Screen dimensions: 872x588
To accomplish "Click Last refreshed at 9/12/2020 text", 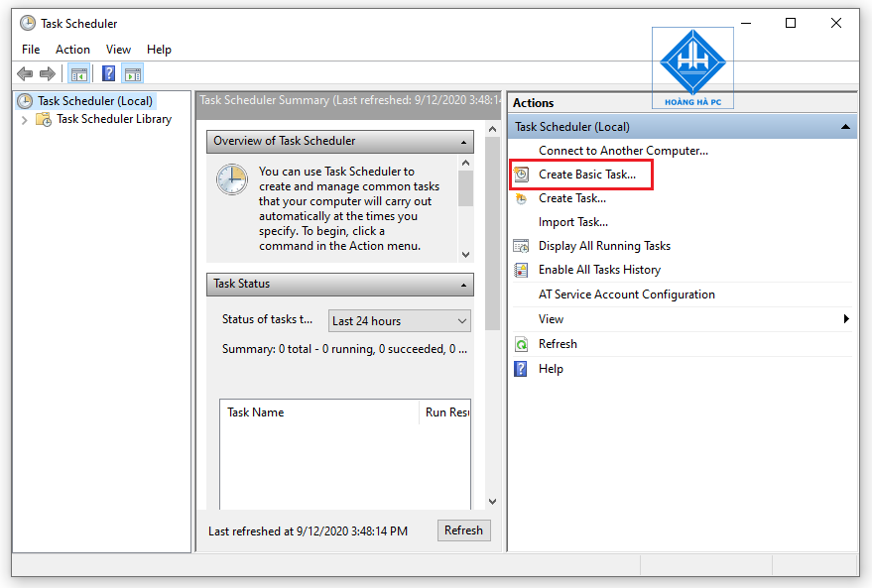I will [309, 531].
